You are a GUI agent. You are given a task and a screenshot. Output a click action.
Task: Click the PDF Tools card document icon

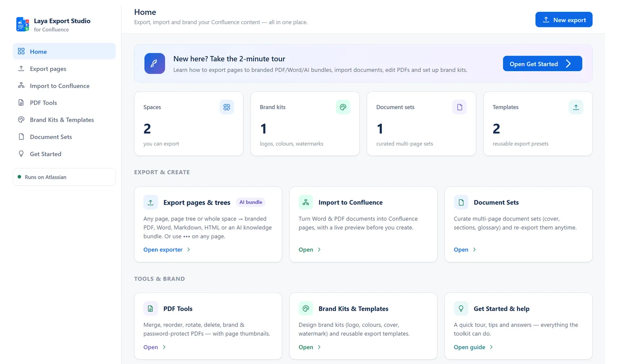(151, 308)
